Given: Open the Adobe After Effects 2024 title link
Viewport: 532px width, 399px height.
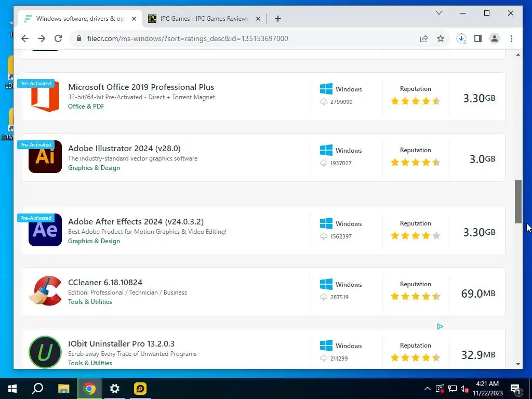Looking at the screenshot, I should pyautogui.click(x=136, y=221).
